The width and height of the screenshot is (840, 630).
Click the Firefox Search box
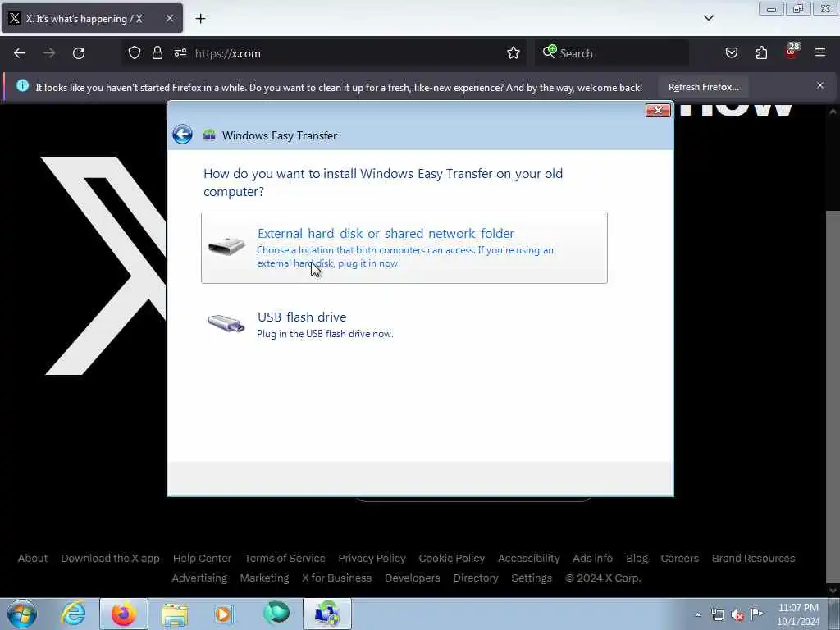pyautogui.click(x=612, y=53)
